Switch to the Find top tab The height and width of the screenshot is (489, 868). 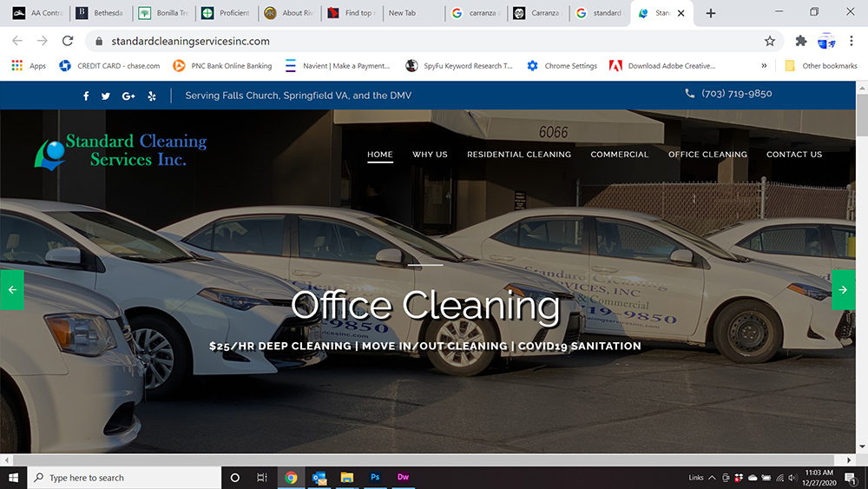click(352, 13)
